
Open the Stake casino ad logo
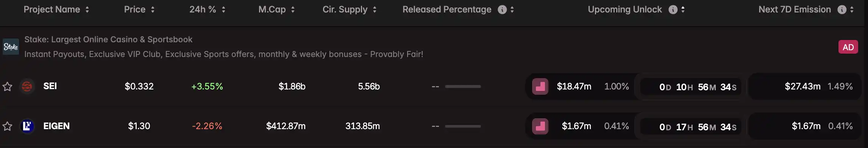[x=11, y=47]
